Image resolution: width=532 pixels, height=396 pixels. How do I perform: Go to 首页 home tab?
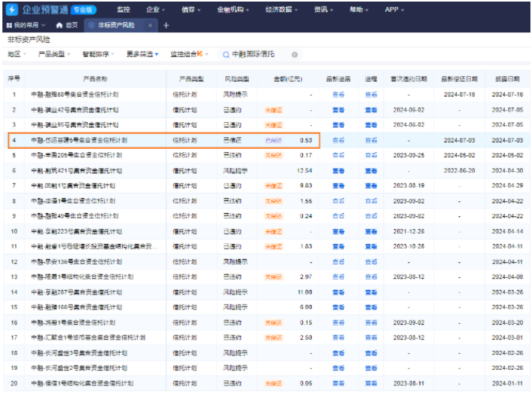tap(67, 25)
